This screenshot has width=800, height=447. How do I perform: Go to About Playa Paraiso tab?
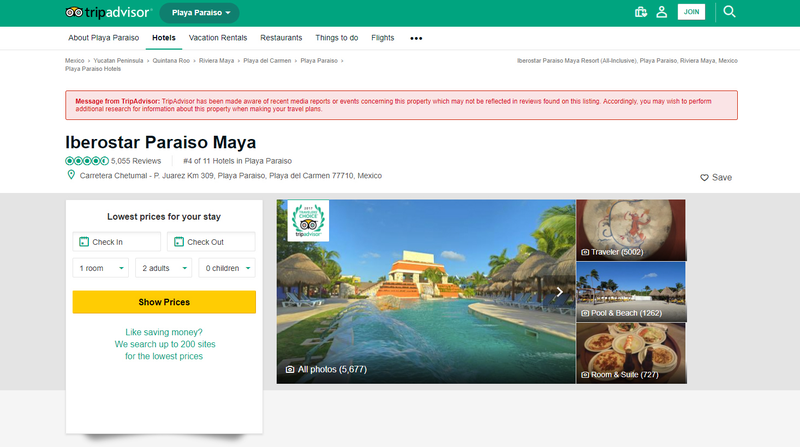pos(104,38)
